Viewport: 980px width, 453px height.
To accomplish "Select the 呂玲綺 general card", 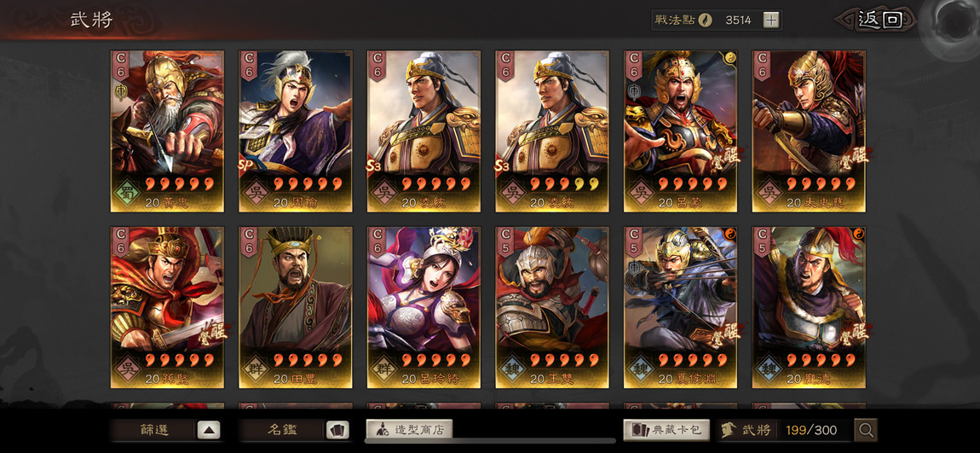I will 424,307.
